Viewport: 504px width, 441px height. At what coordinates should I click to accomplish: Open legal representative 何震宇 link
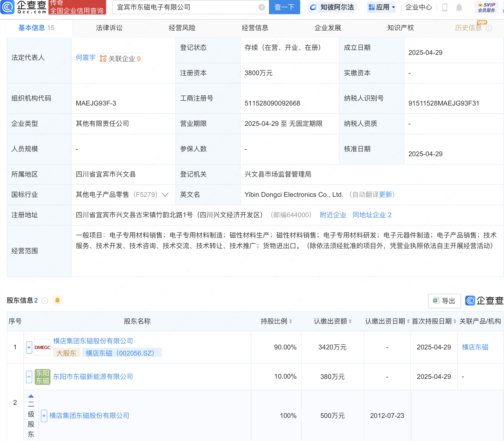coord(85,58)
